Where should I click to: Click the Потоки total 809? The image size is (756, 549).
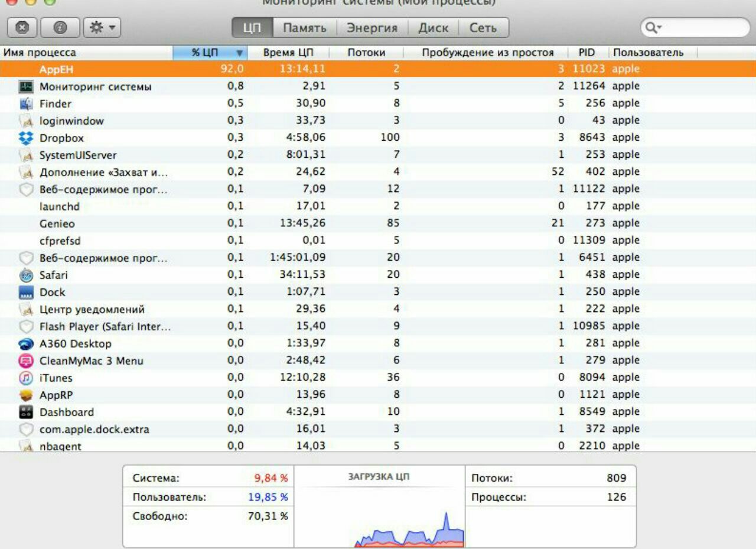617,478
